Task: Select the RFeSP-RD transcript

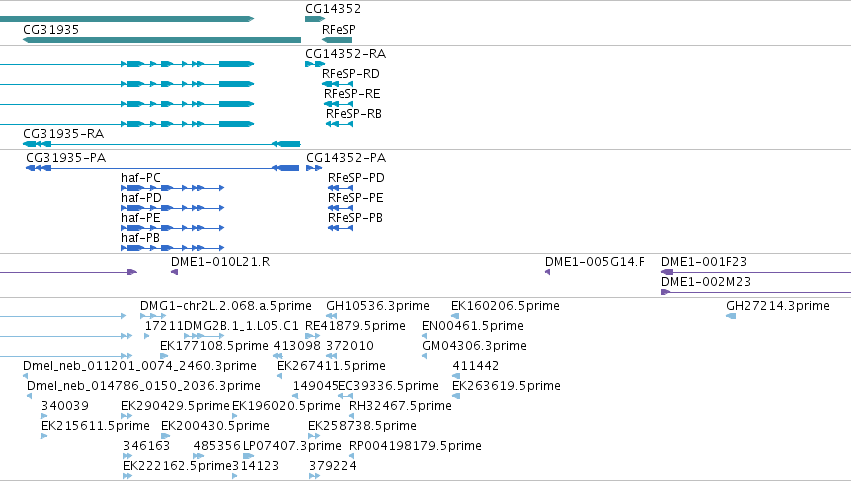Action: click(337, 84)
